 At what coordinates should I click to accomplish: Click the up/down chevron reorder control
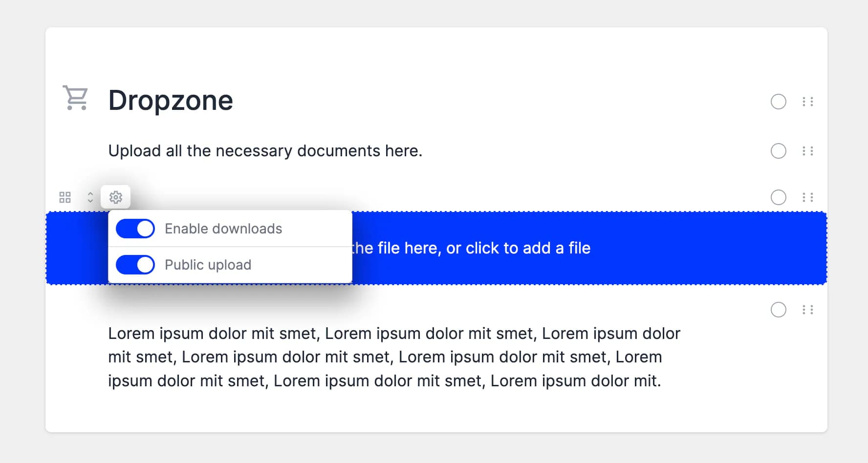tap(90, 197)
